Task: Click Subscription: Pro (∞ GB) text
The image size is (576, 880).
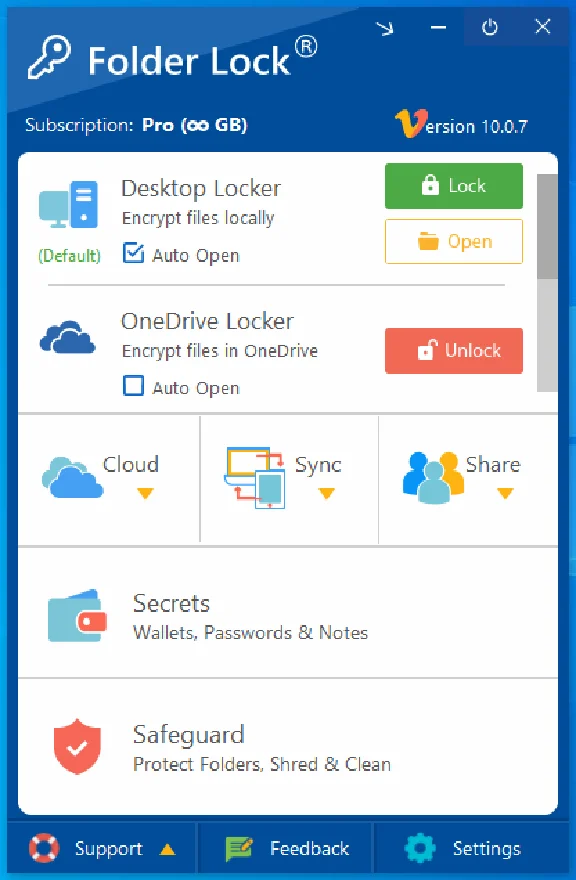Action: pyautogui.click(x=136, y=125)
